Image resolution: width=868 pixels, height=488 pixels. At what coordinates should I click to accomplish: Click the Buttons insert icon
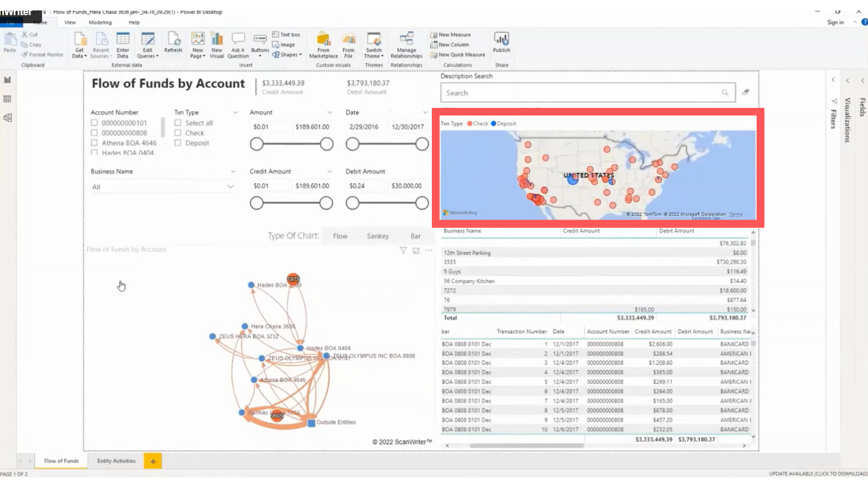point(260,39)
